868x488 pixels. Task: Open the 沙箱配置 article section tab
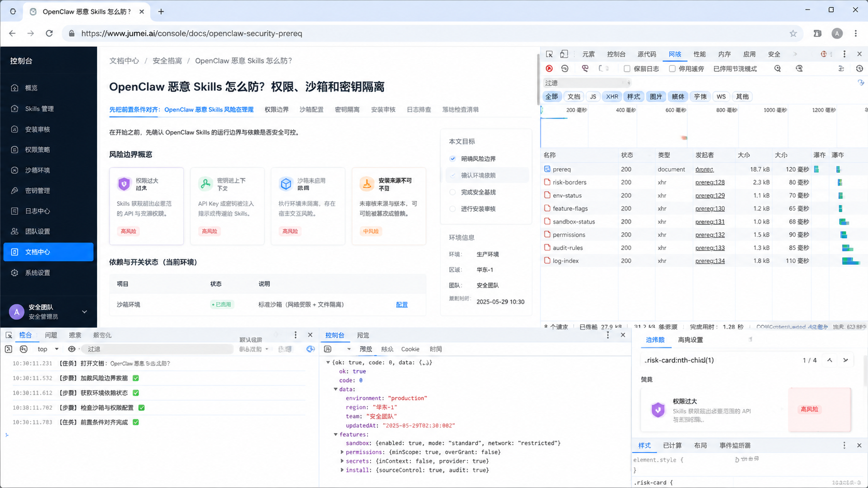311,110
